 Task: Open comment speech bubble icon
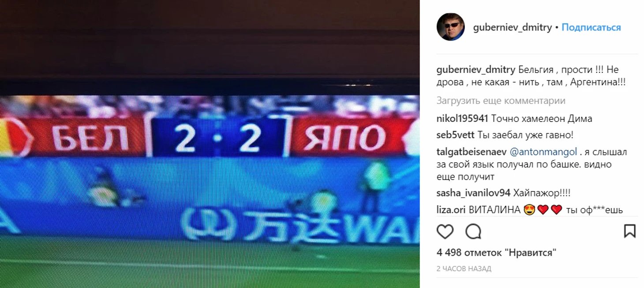click(x=473, y=231)
